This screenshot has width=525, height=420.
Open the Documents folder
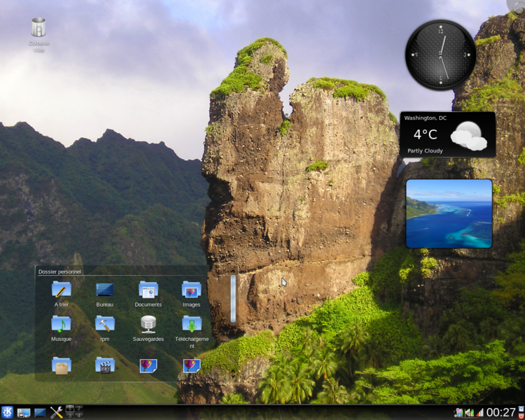[148, 289]
